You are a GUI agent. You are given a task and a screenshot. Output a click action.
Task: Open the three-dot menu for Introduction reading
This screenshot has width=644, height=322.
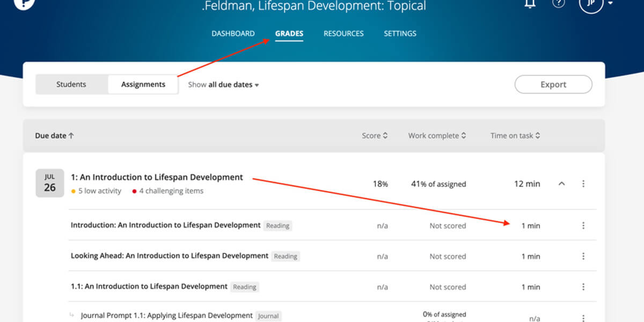click(x=583, y=226)
